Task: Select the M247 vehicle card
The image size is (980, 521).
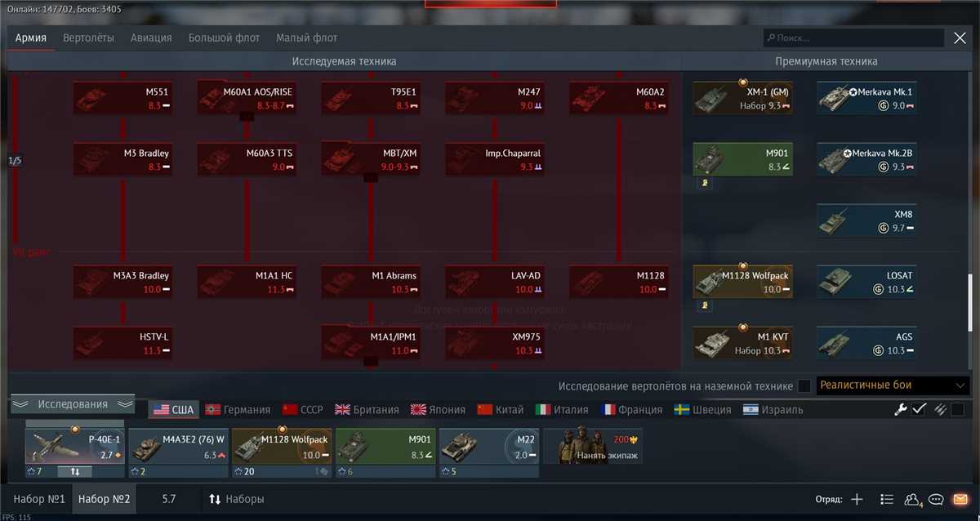Action: (495, 98)
